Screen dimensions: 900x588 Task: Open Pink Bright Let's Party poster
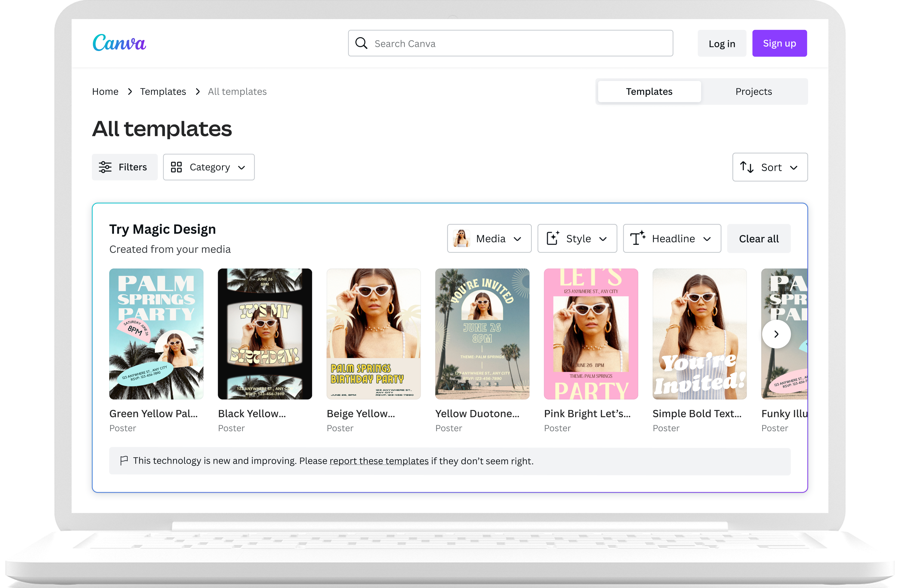click(x=591, y=334)
